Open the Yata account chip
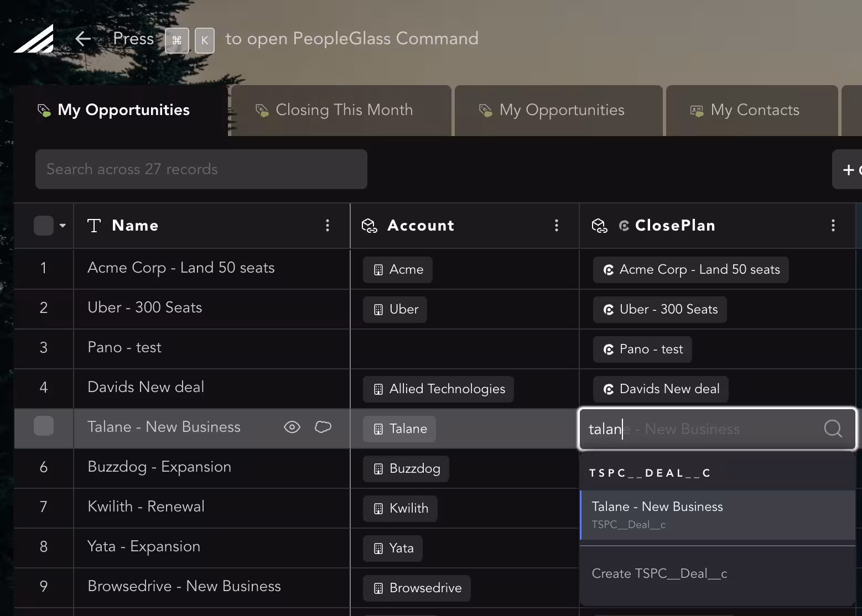This screenshot has width=862, height=616. point(393,549)
